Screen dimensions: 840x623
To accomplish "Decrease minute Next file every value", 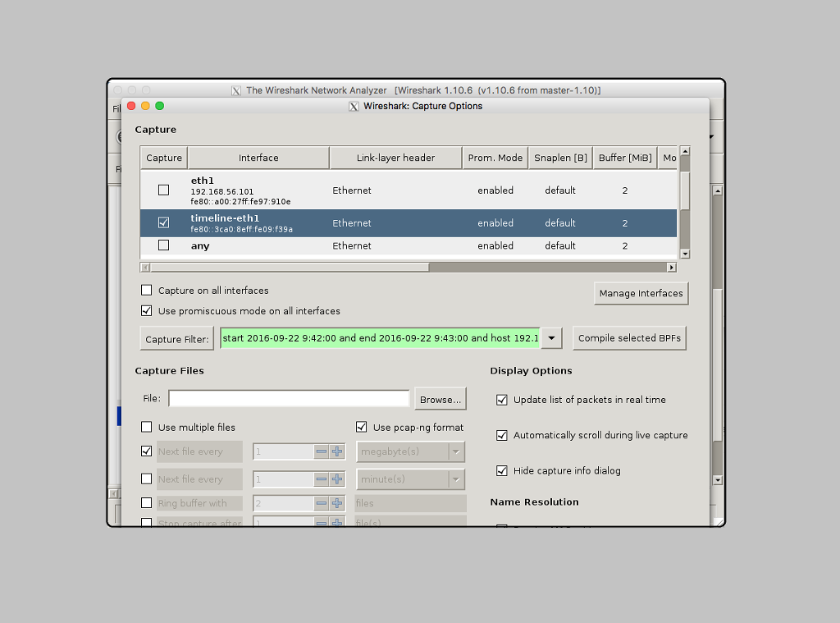I will click(x=322, y=479).
